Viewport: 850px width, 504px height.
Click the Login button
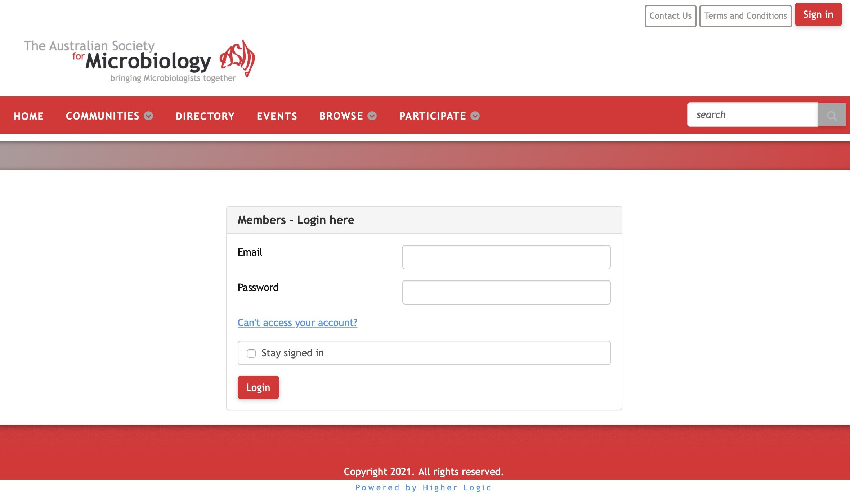click(x=258, y=387)
